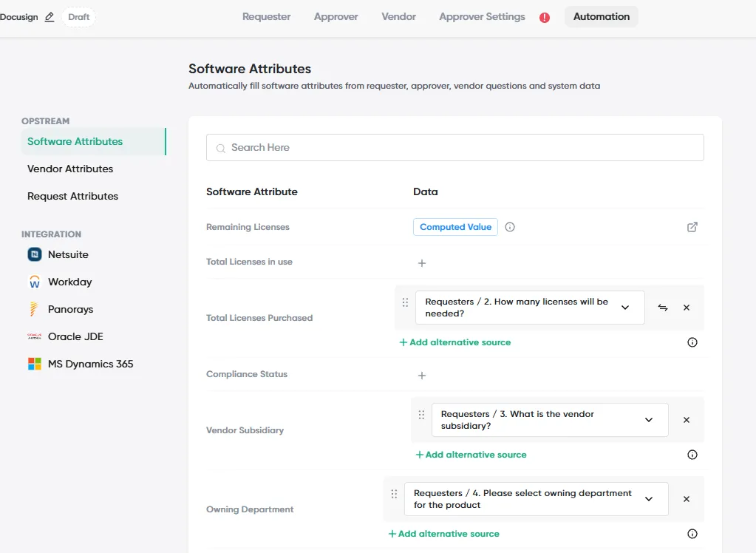Click the Owning Department label
This screenshot has height=553, width=756.
point(250,509)
